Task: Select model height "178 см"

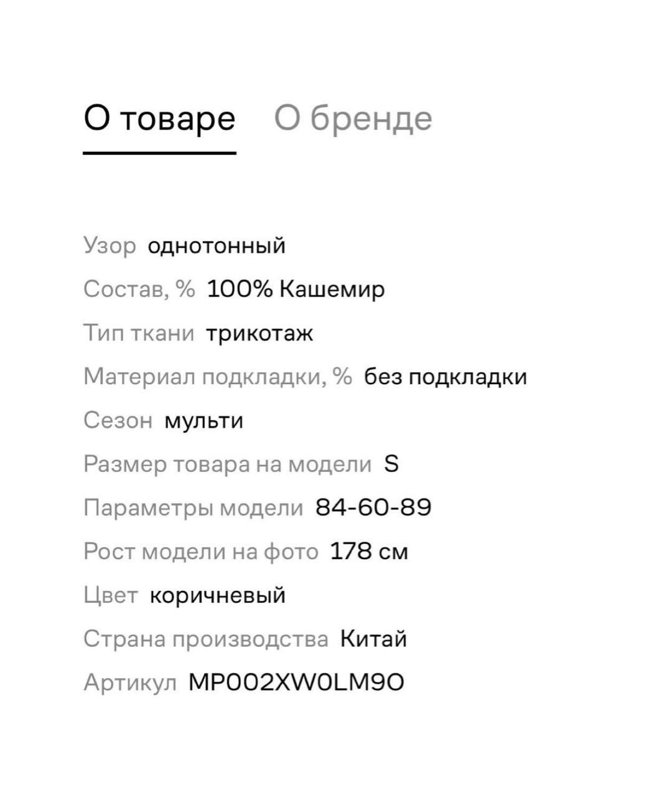Action: (x=370, y=550)
